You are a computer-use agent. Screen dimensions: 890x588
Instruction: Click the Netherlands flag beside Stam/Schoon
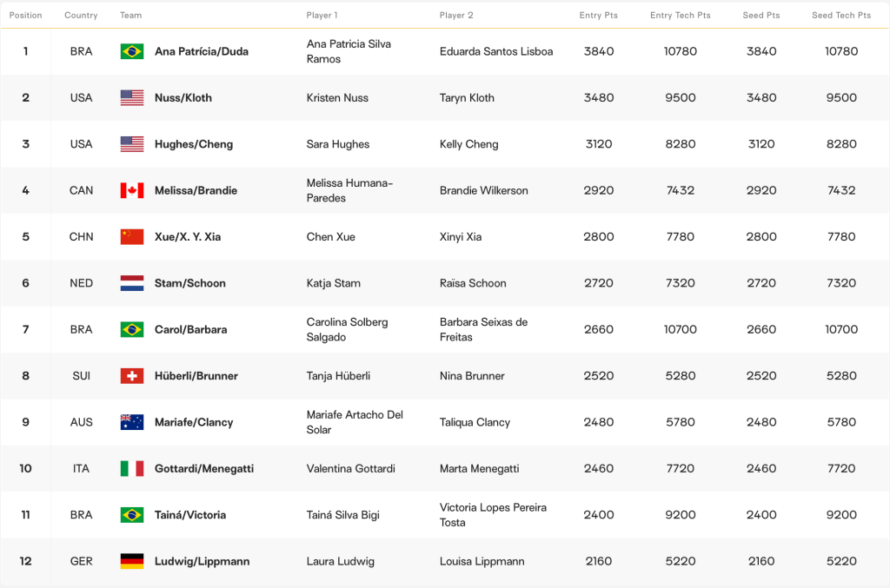132,283
